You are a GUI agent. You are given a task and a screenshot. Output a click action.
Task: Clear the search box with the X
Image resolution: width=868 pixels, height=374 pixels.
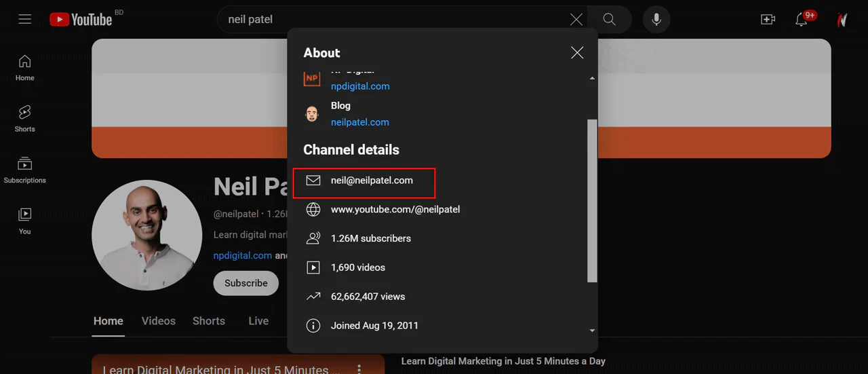pos(576,20)
